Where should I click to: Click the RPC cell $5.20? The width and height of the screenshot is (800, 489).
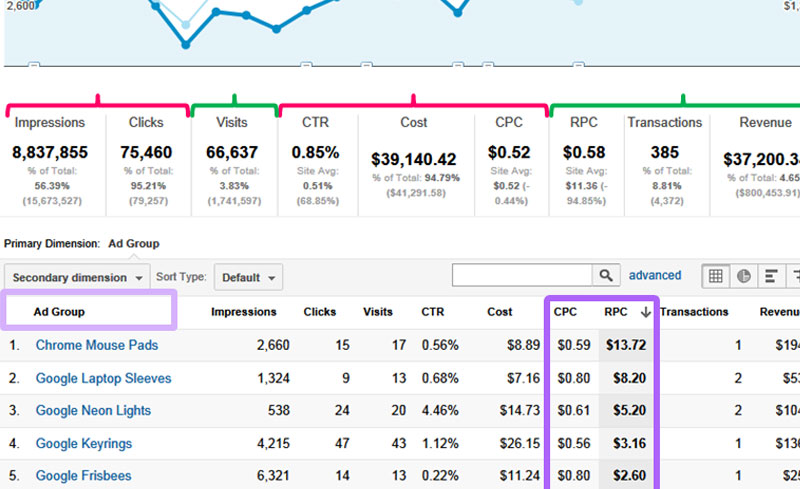point(630,410)
